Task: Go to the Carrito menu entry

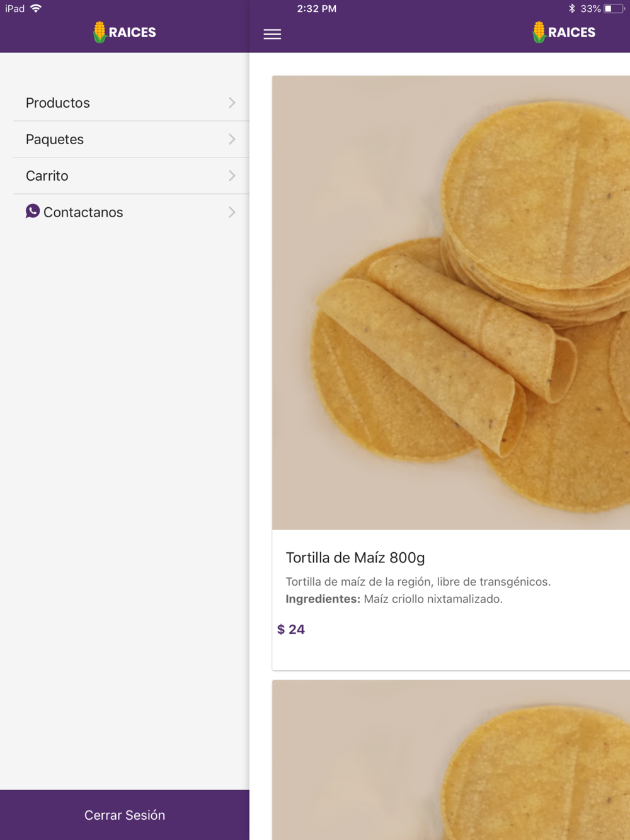Action: click(x=47, y=176)
